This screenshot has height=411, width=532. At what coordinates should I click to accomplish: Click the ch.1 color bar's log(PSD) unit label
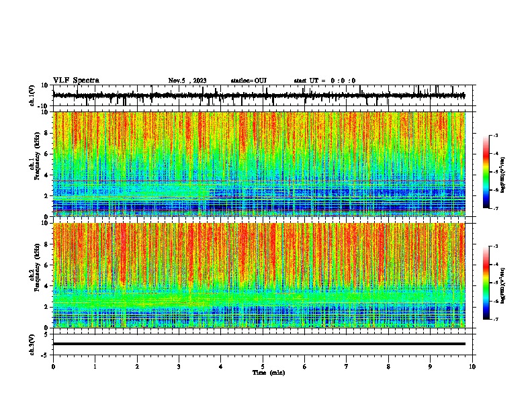pos(503,175)
